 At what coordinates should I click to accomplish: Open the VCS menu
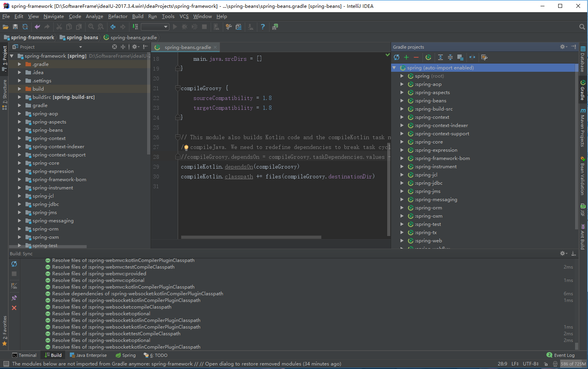point(184,16)
